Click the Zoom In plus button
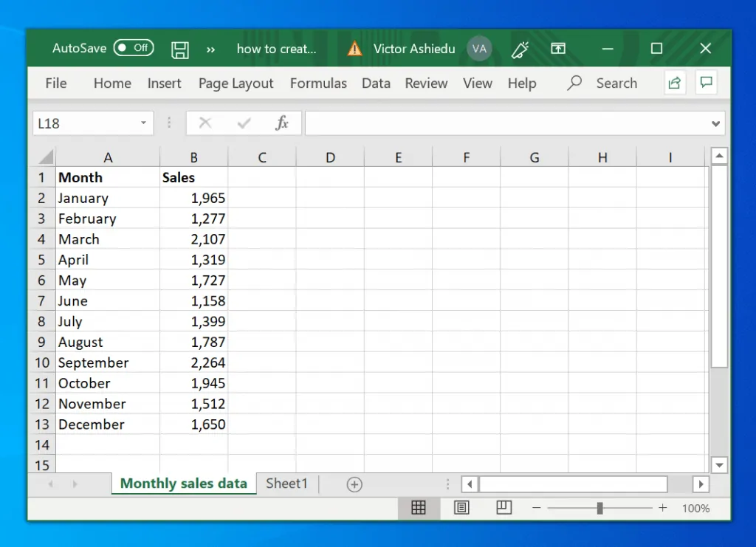This screenshot has width=756, height=547. pos(662,508)
